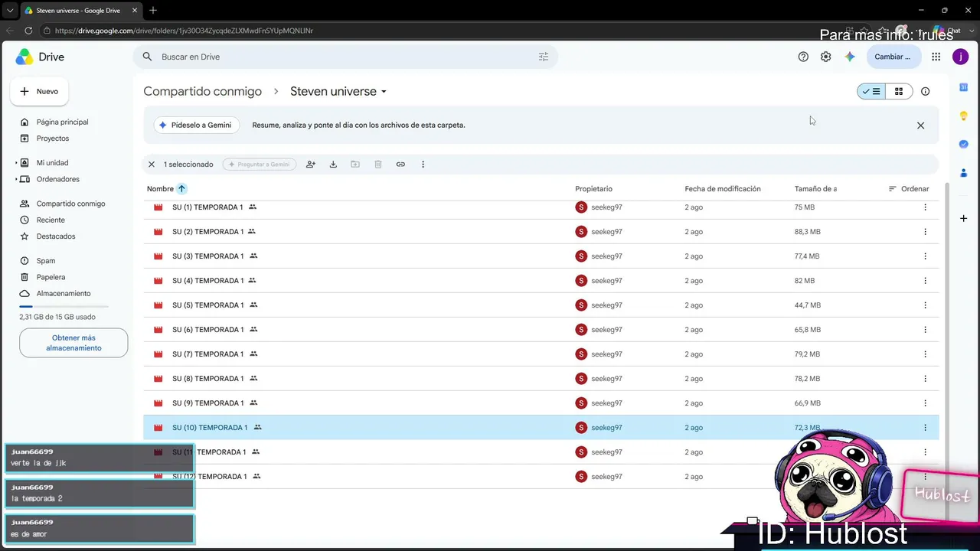Open a new browser tab
The height and width of the screenshot is (551, 980).
coord(153,10)
